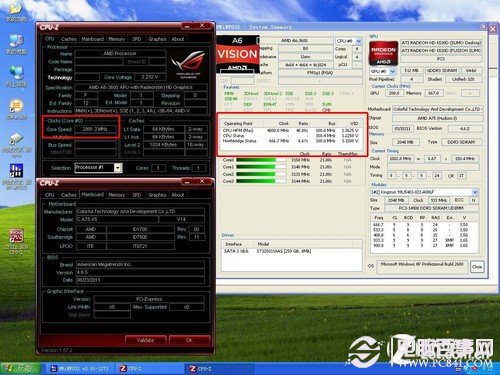Click the Northbridge Status row
The height and width of the screenshot is (375, 500).
coord(291,141)
